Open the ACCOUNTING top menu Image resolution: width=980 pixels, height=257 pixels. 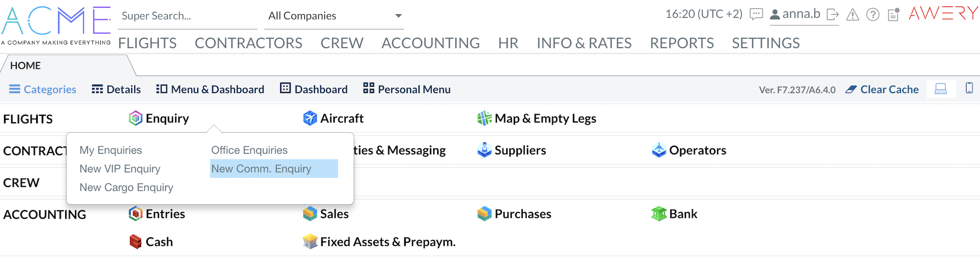pyautogui.click(x=430, y=43)
